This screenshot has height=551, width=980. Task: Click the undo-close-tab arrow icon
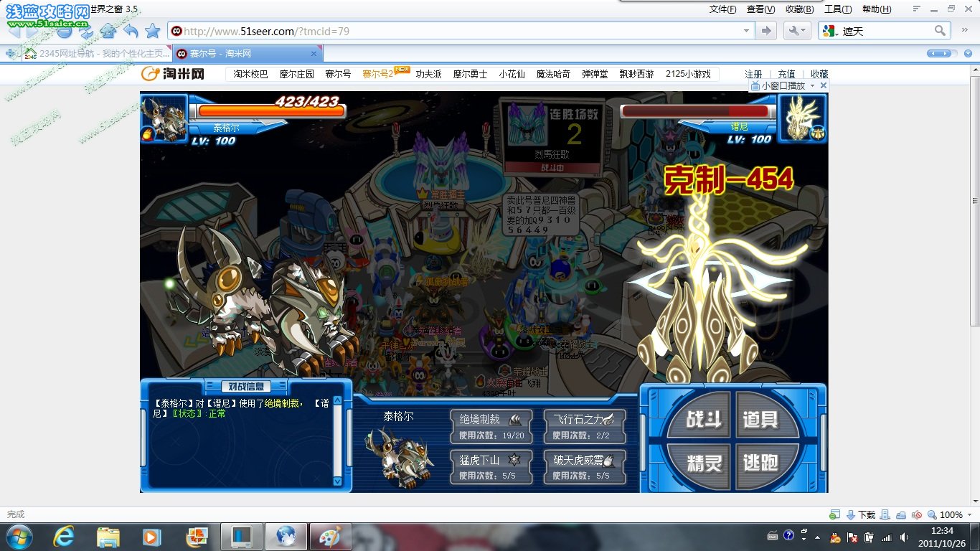click(x=131, y=31)
